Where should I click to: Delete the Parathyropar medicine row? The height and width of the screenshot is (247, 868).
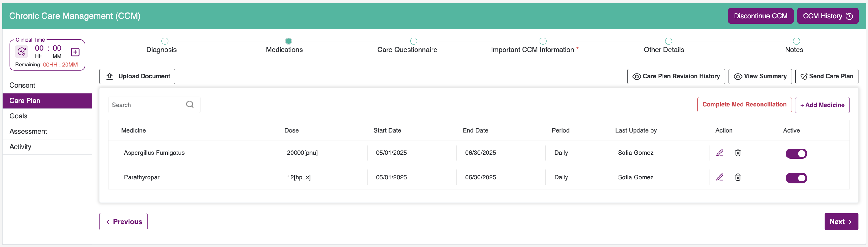click(738, 177)
